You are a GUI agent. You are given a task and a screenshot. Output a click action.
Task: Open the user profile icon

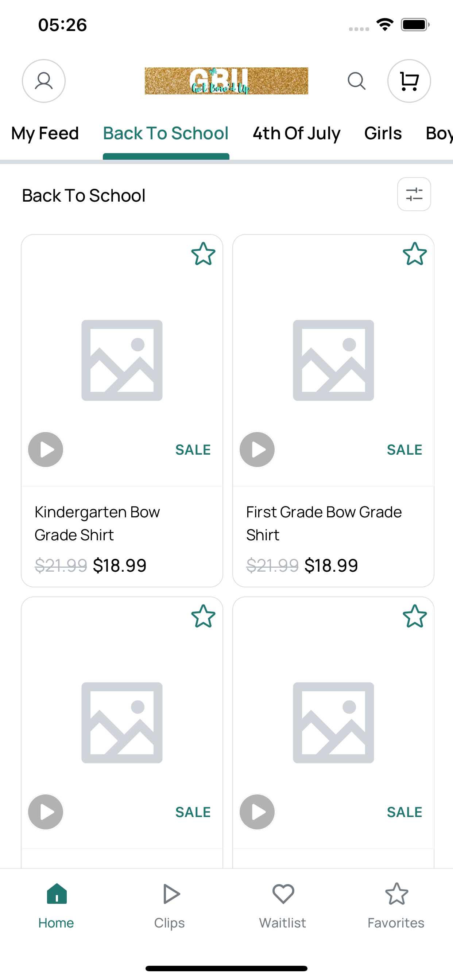[44, 81]
